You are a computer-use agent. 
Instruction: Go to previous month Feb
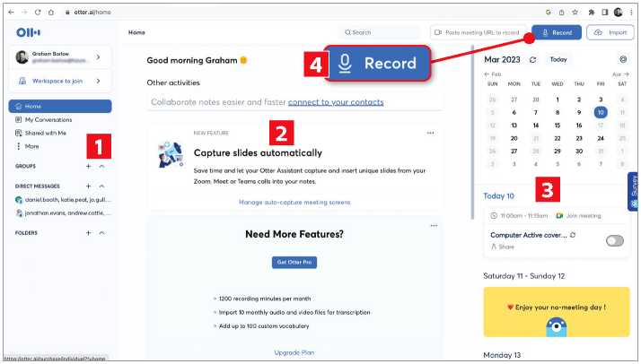click(x=492, y=74)
